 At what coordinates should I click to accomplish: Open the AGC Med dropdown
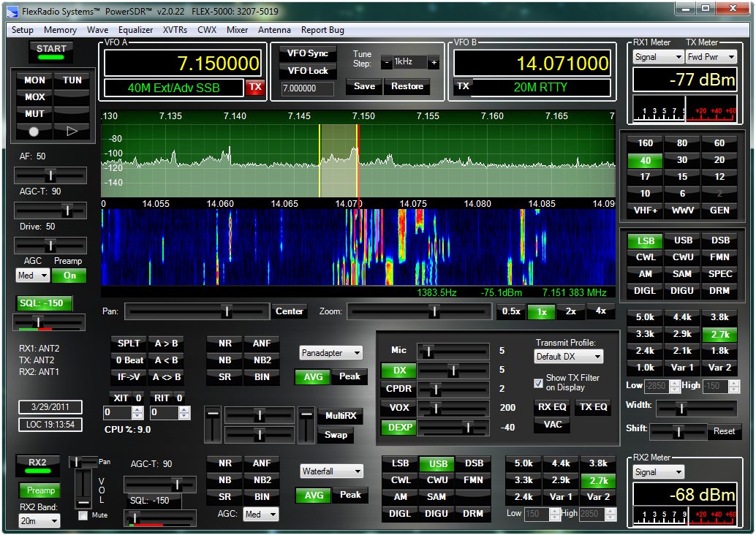(x=33, y=276)
